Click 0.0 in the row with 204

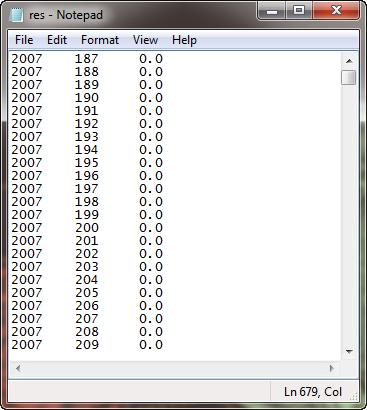click(x=151, y=280)
